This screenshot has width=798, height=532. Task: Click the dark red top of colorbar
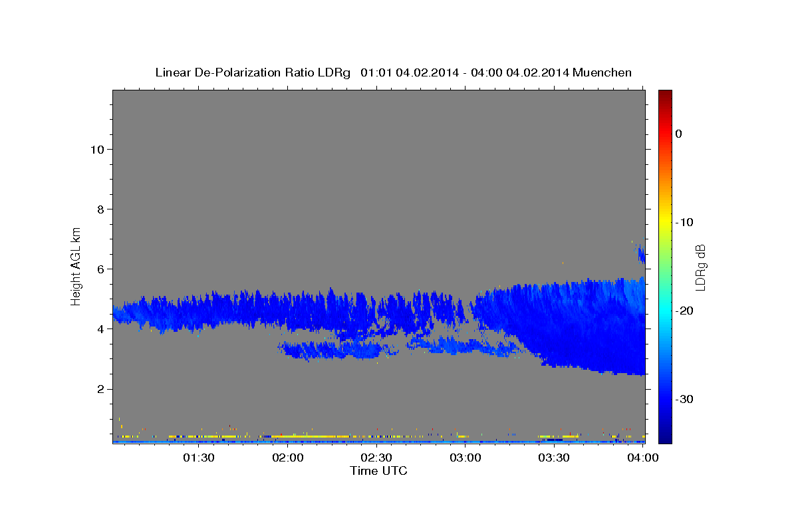coord(665,95)
